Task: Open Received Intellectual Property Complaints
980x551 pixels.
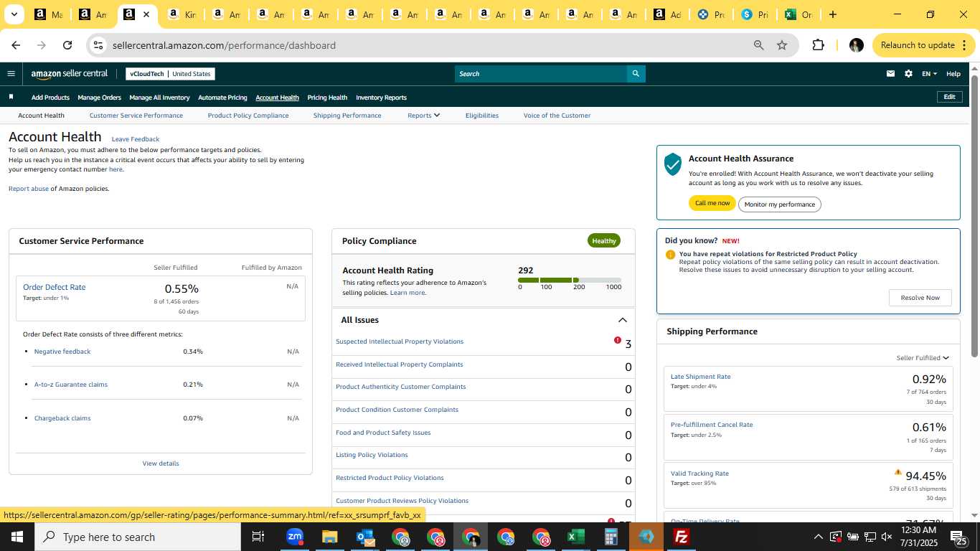Action: 400,364
